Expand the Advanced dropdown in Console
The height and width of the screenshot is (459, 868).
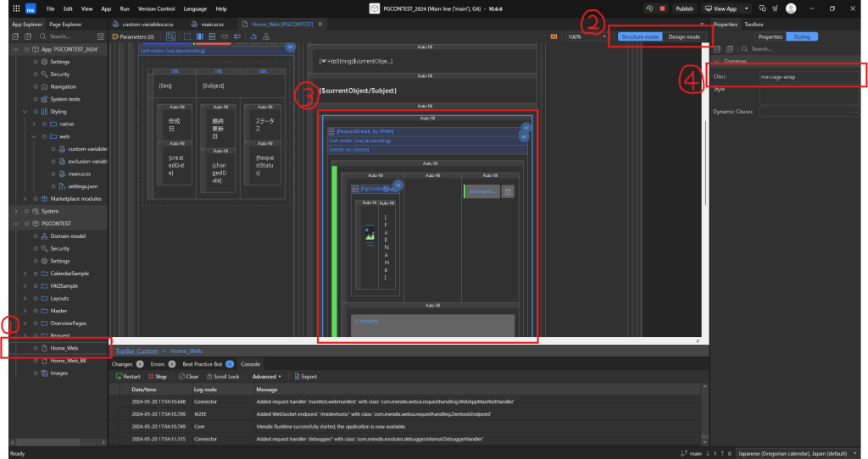point(266,376)
